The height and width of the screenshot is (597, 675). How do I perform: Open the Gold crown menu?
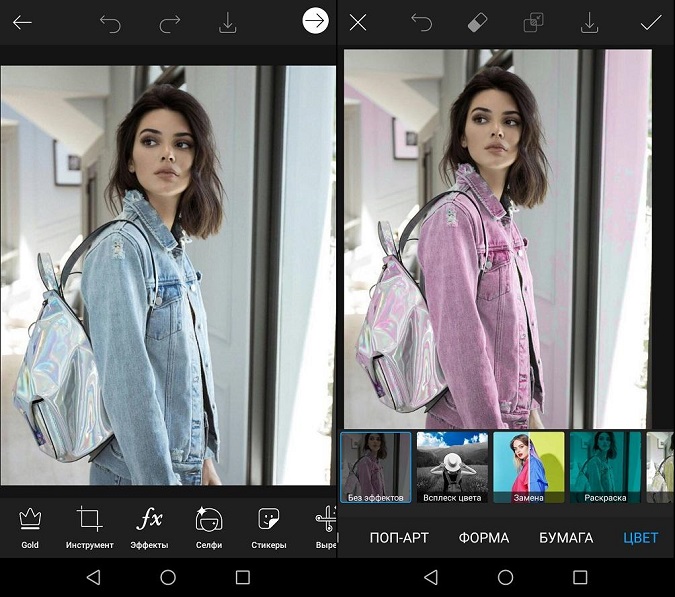point(30,527)
